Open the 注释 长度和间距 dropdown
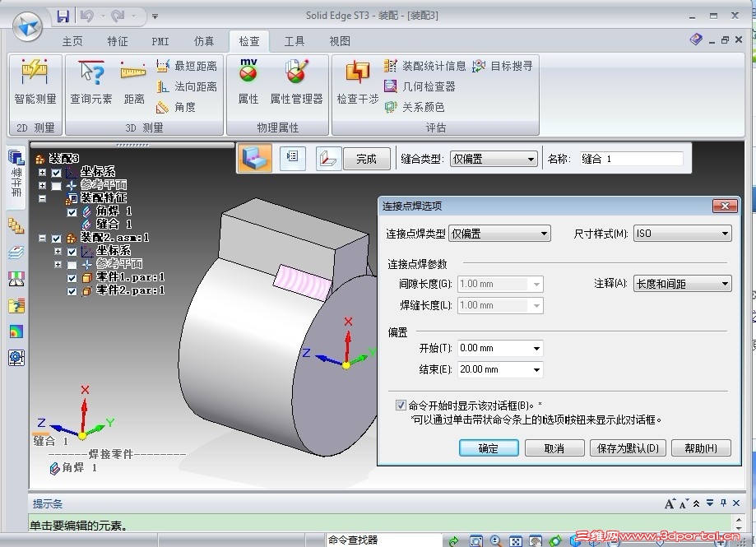Image resolution: width=756 pixels, height=547 pixels. point(682,284)
